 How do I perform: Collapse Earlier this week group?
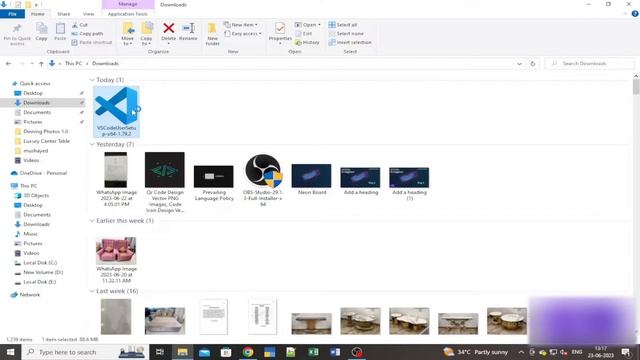92,221
